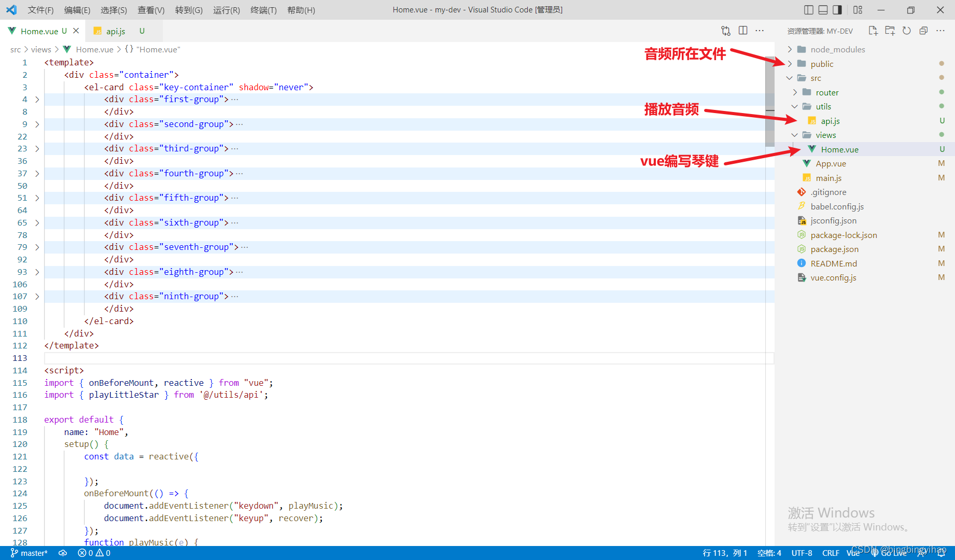955x560 pixels.
Task: Open the 编辑(E) menu
Action: [x=77, y=10]
